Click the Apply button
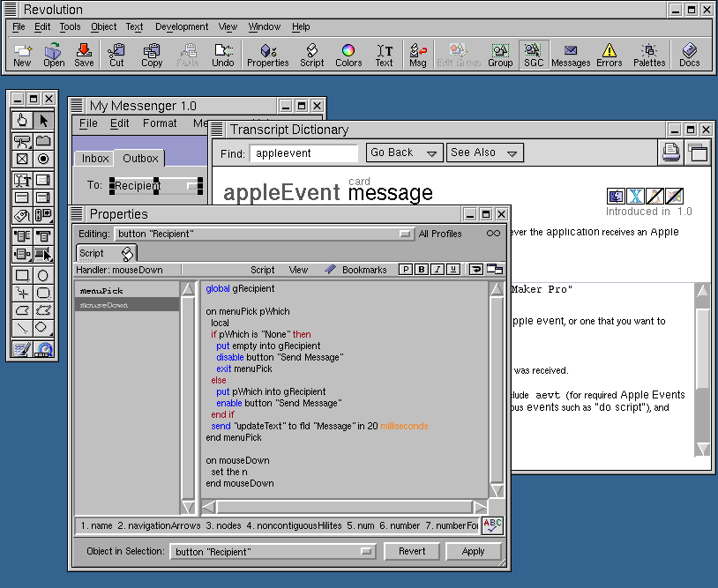 473,551
